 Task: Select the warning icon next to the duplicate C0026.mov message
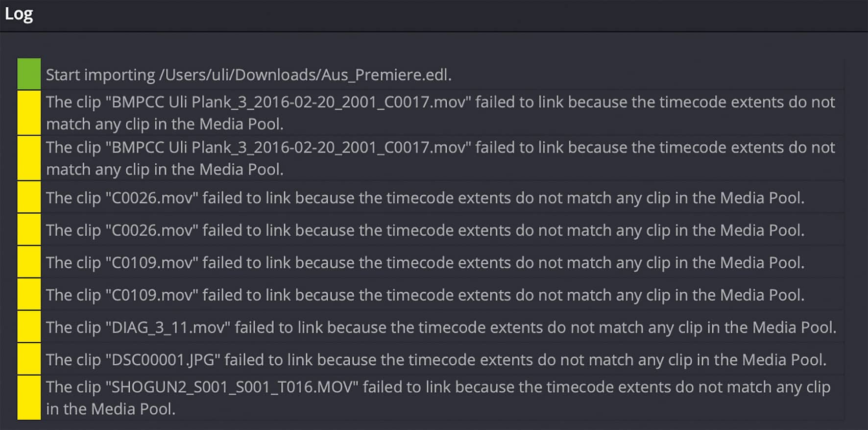(28, 230)
